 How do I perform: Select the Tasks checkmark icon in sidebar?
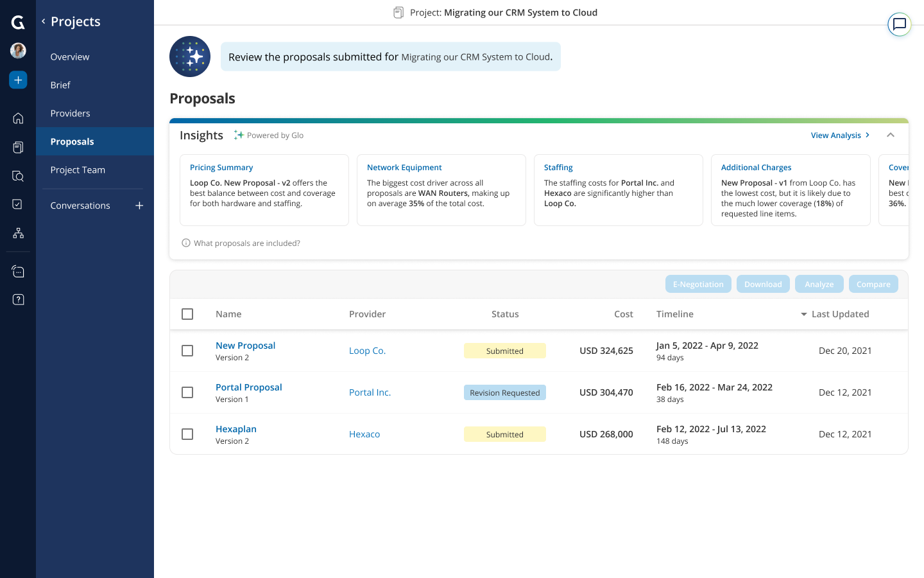coord(17,204)
